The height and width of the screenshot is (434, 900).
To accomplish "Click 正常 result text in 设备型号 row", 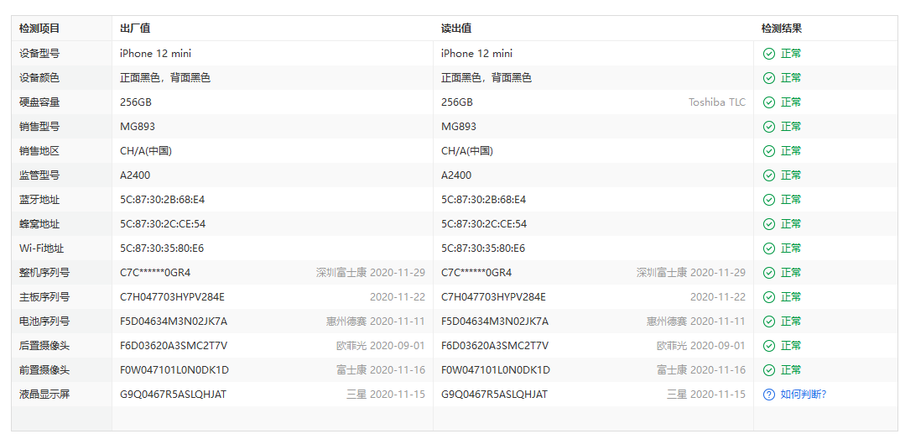I will (791, 53).
